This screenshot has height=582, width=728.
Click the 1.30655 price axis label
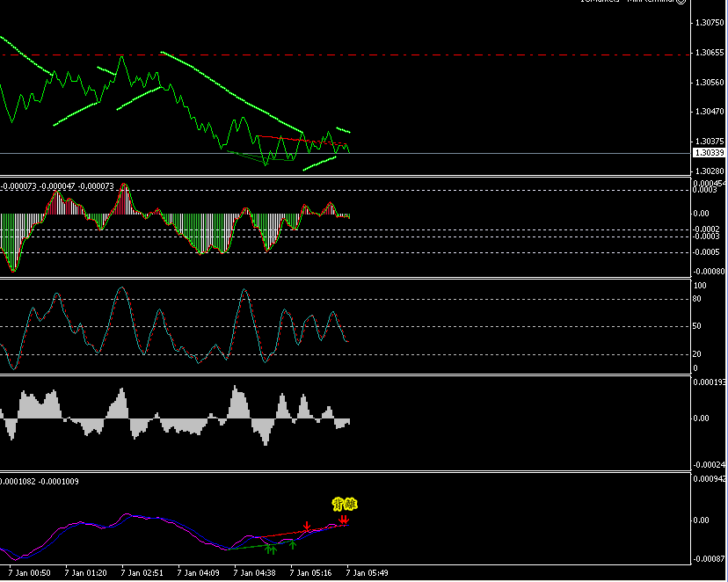click(710, 53)
